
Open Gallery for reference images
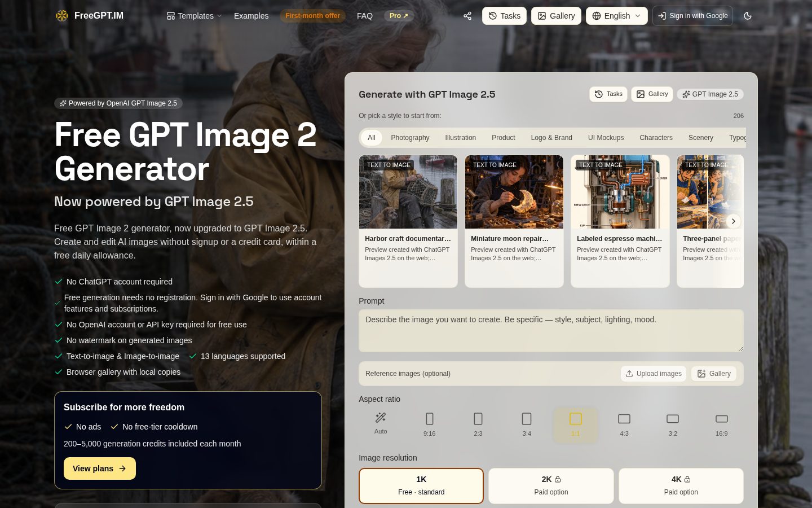point(714,374)
